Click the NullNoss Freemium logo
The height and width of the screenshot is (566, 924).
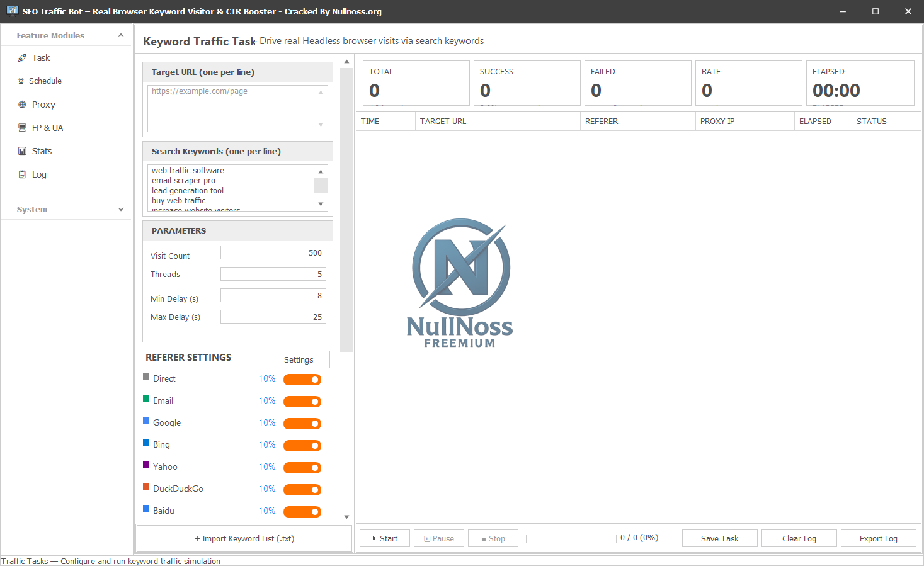pyautogui.click(x=460, y=283)
